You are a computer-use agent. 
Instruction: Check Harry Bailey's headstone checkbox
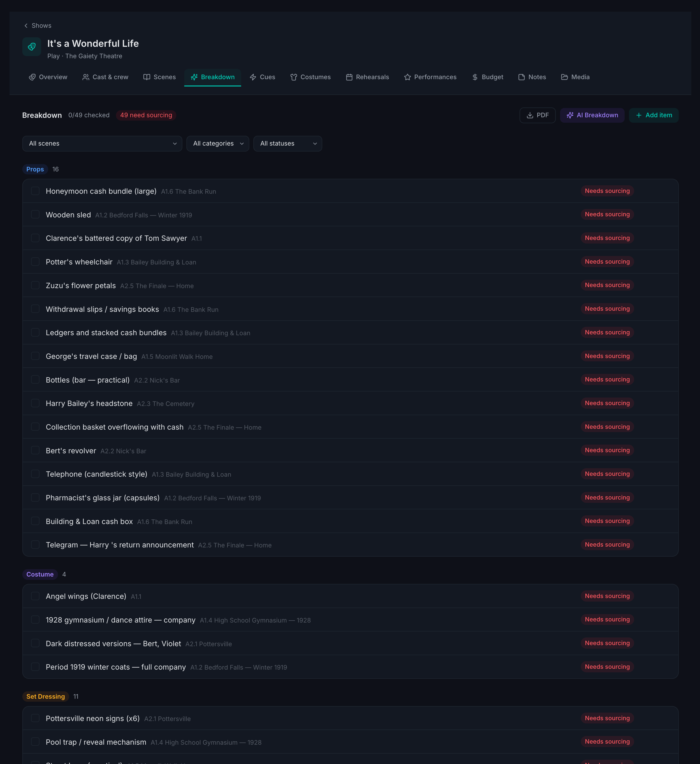click(x=35, y=403)
